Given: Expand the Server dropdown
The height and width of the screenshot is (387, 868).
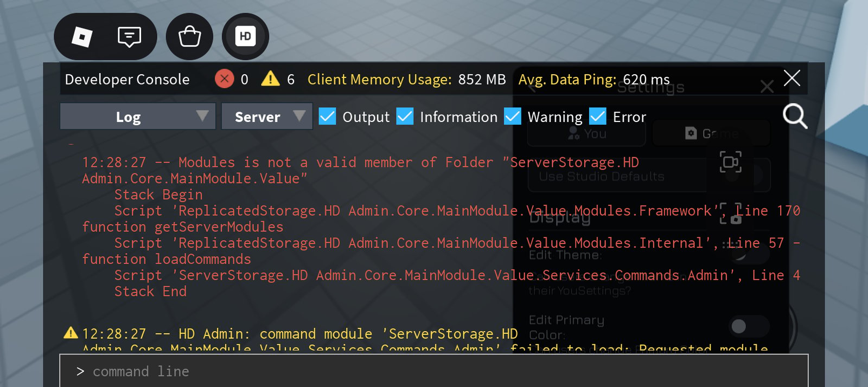Looking at the screenshot, I should click(267, 117).
